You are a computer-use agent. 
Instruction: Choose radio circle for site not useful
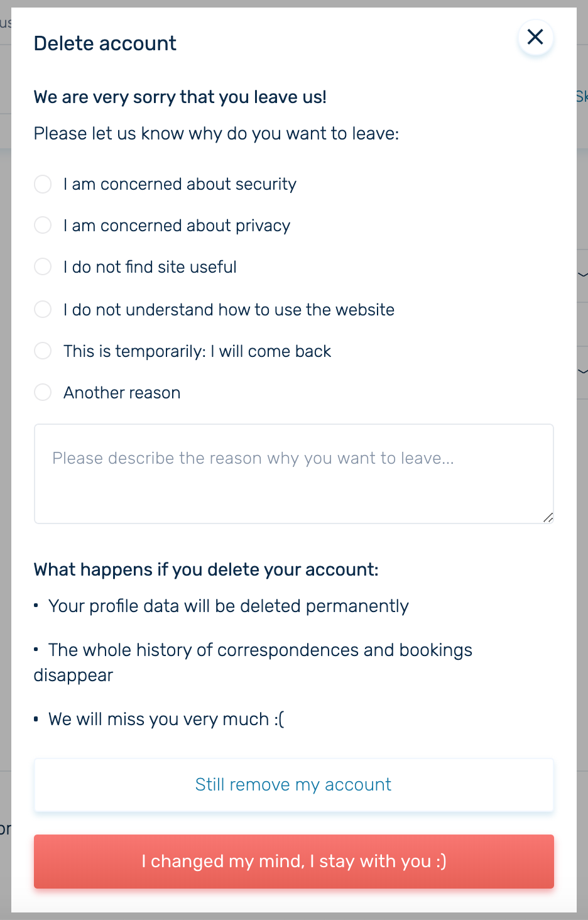(x=43, y=266)
